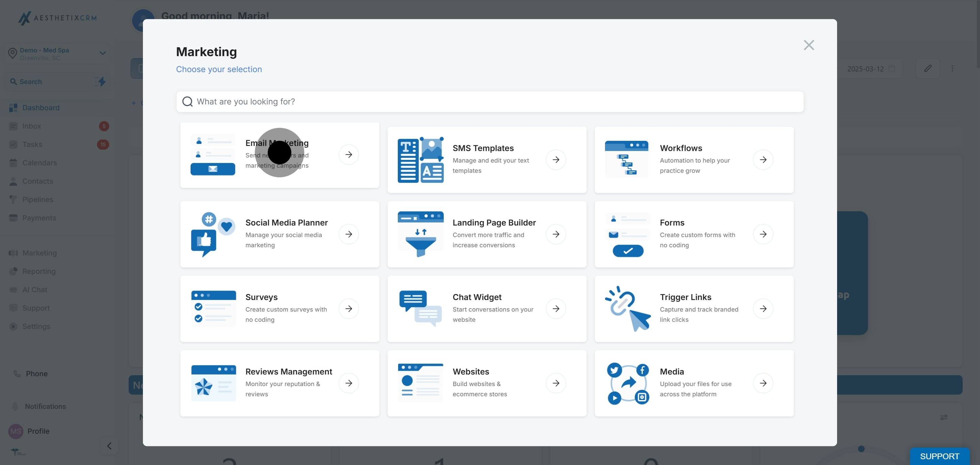Click the SUPPORT button
Viewport: 980px width, 465px height.
[x=939, y=456]
